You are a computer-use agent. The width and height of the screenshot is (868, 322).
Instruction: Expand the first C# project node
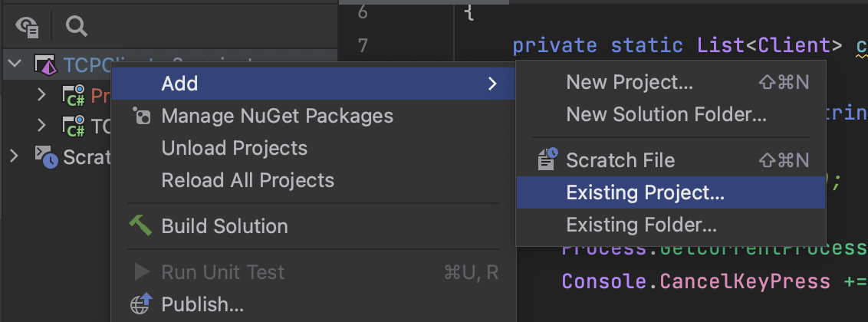tap(41, 95)
